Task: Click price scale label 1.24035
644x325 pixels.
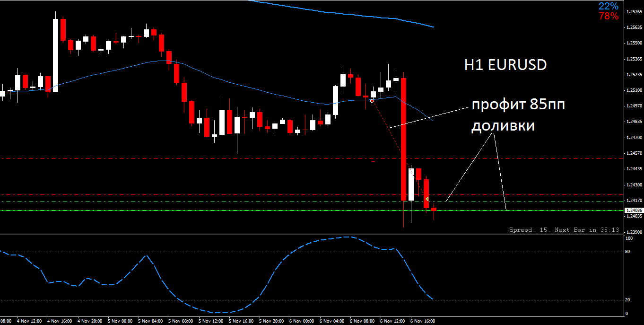Action: 634,216
